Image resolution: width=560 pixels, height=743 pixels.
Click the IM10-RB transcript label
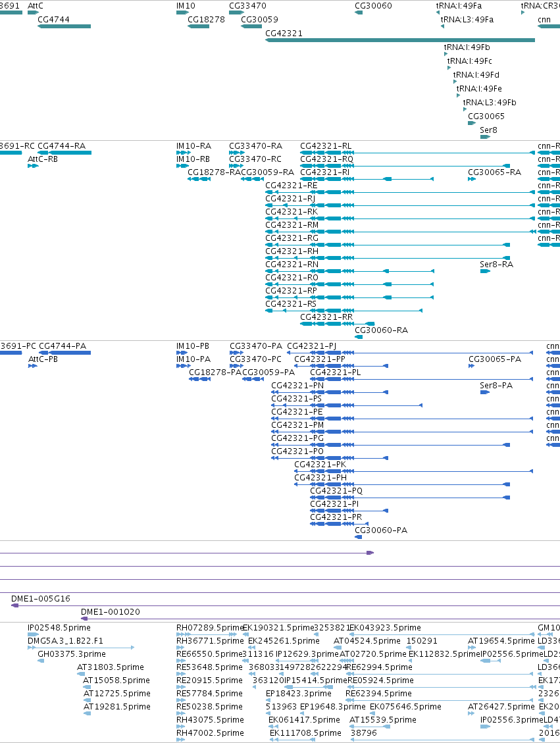point(193,159)
